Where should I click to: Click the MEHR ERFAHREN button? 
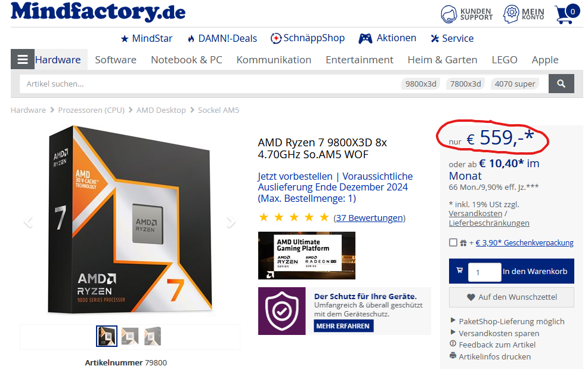tap(343, 326)
